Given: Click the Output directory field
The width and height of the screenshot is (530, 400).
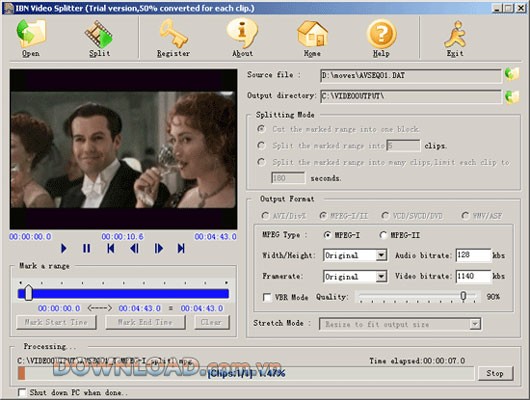Looking at the screenshot, I should (x=410, y=96).
